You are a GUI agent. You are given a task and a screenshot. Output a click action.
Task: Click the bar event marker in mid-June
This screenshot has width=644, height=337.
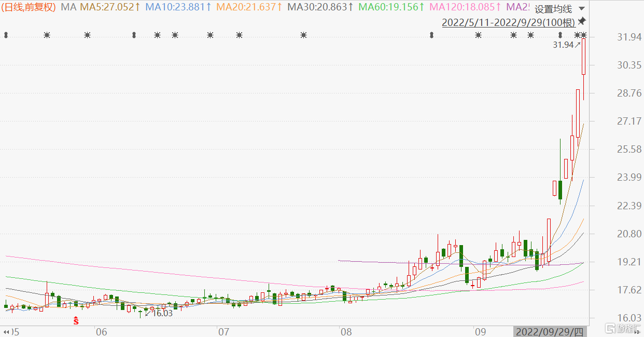click(134, 35)
